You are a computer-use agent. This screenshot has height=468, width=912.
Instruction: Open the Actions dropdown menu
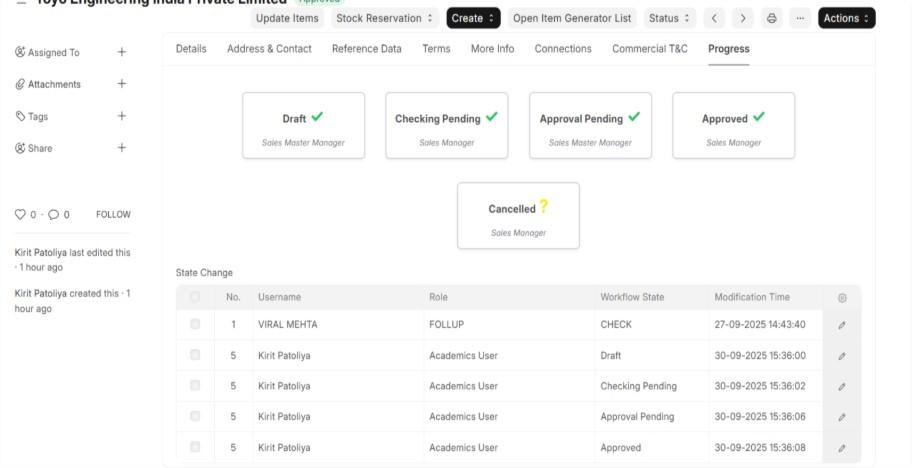point(846,18)
